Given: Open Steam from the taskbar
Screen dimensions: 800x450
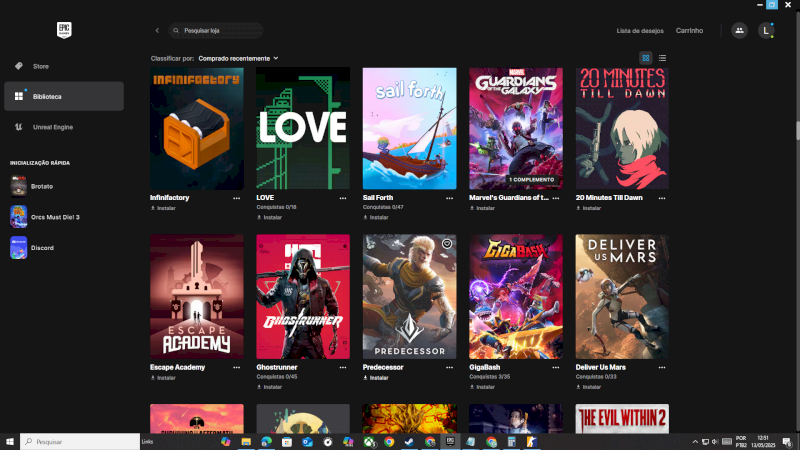Looking at the screenshot, I should (x=409, y=442).
